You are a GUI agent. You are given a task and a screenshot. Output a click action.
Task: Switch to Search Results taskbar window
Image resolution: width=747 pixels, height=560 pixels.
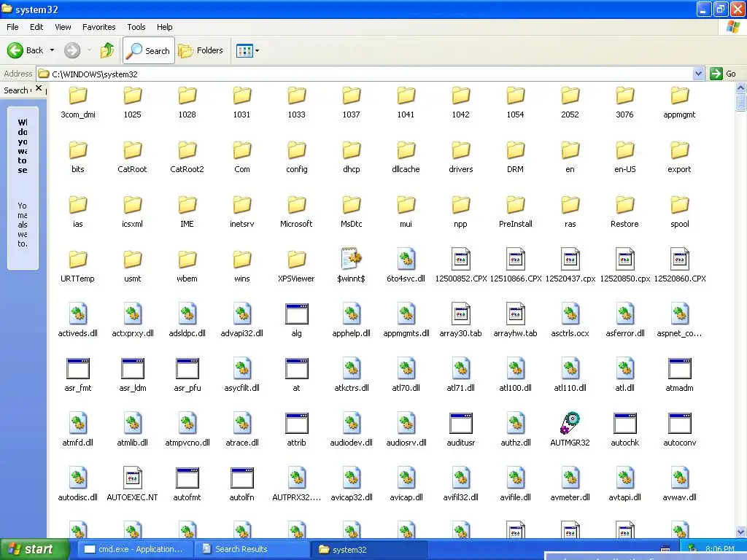(x=252, y=549)
